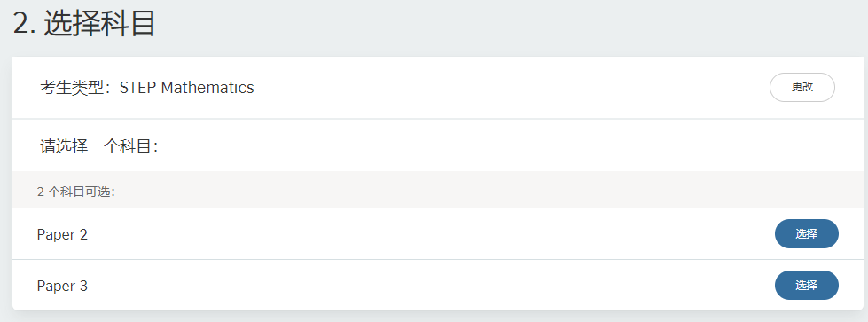The height and width of the screenshot is (322, 868).
Task: Click the 科目 characters in the heading
Action: tap(128, 24)
